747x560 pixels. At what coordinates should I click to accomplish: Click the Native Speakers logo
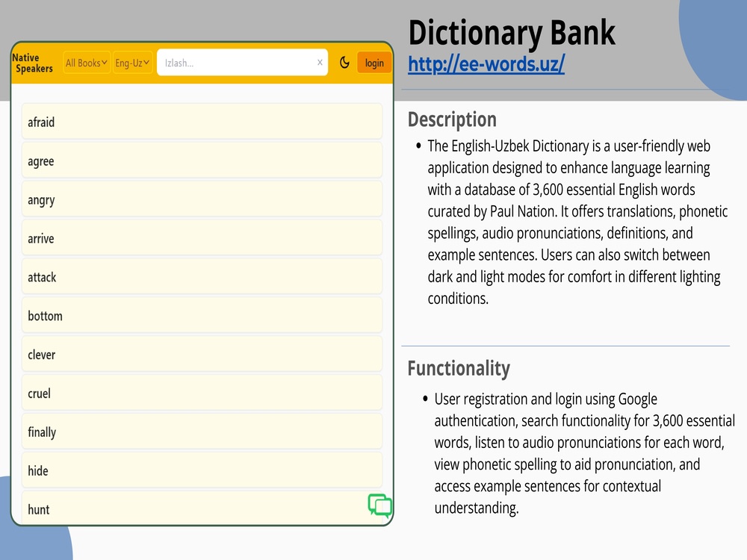click(33, 63)
